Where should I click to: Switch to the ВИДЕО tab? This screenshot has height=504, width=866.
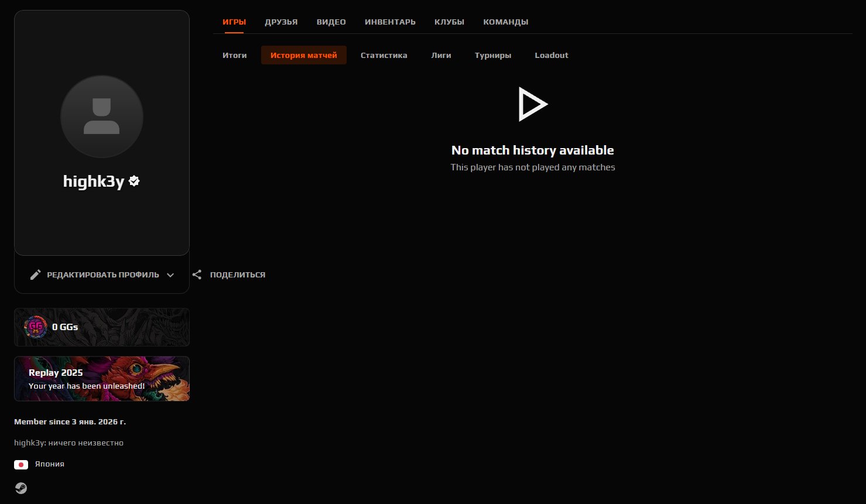tap(331, 22)
